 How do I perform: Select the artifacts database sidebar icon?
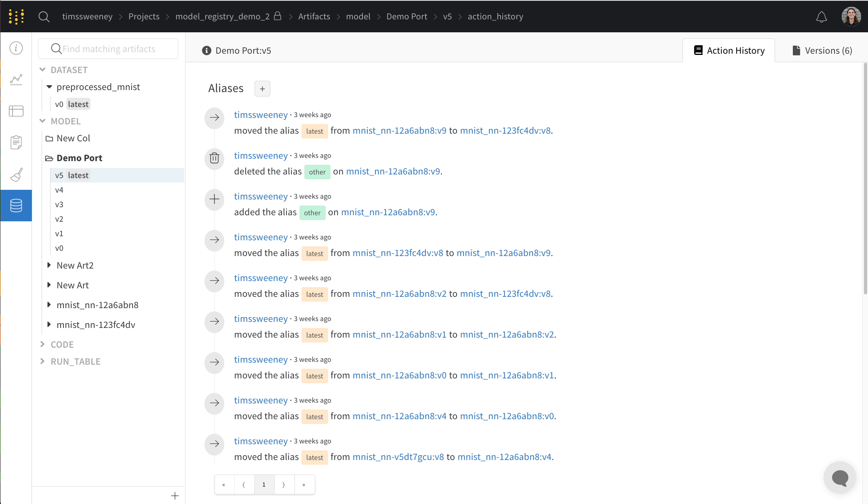pyautogui.click(x=16, y=206)
